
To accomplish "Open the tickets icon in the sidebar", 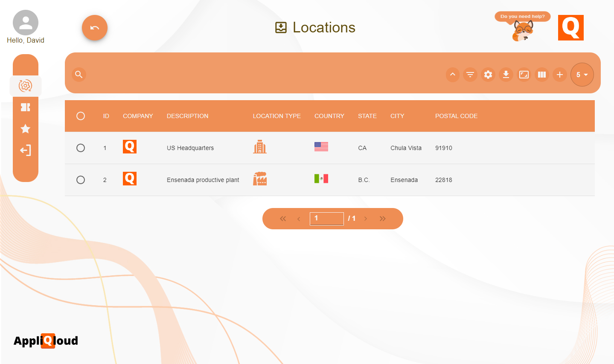I will (25, 107).
